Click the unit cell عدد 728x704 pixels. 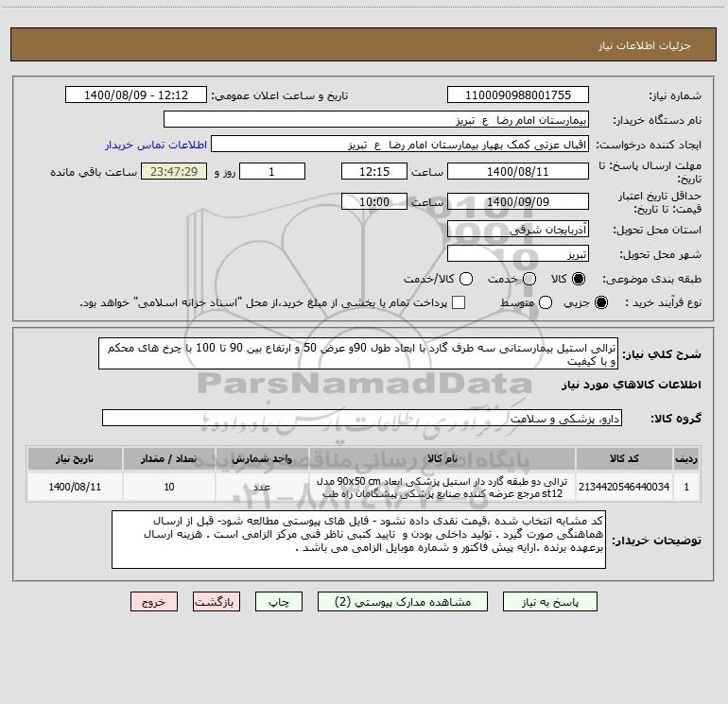262,487
